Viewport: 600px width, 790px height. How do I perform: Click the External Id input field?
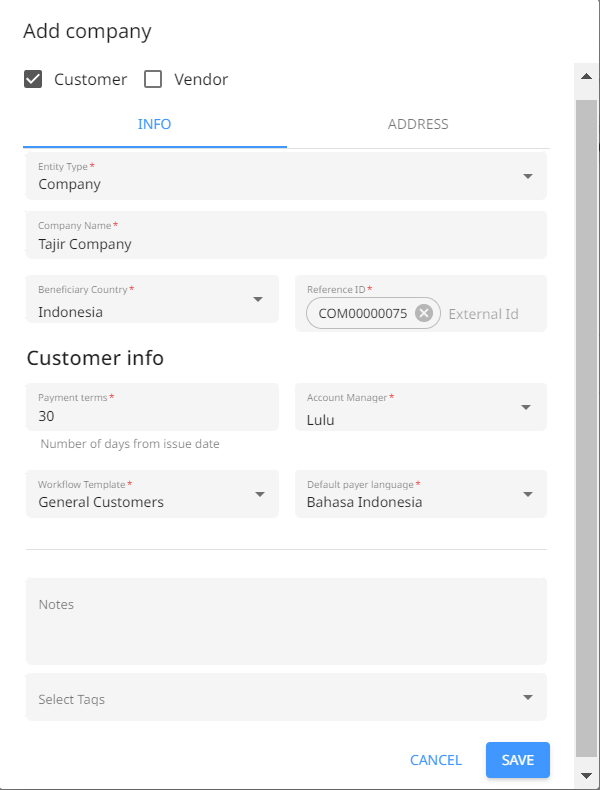(494, 314)
